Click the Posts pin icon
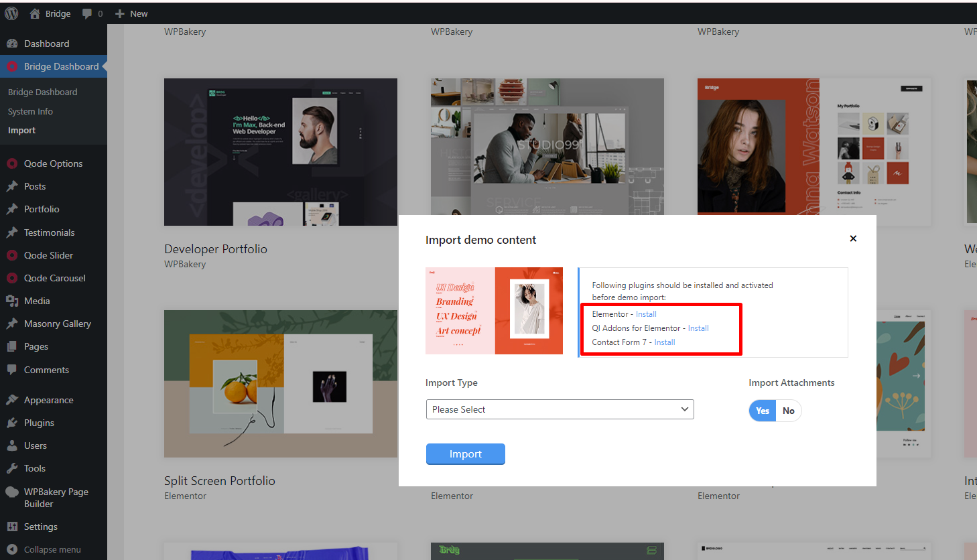This screenshot has height=560, width=977. coord(12,186)
